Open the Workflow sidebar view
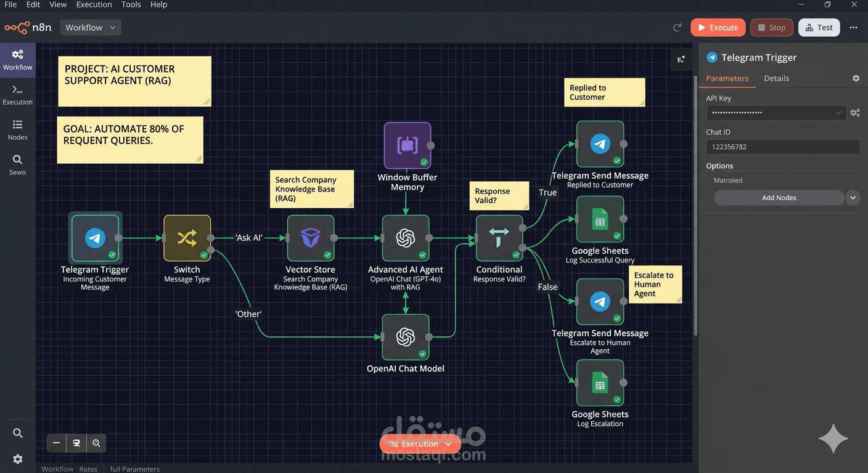The image size is (868, 473). [x=17, y=60]
